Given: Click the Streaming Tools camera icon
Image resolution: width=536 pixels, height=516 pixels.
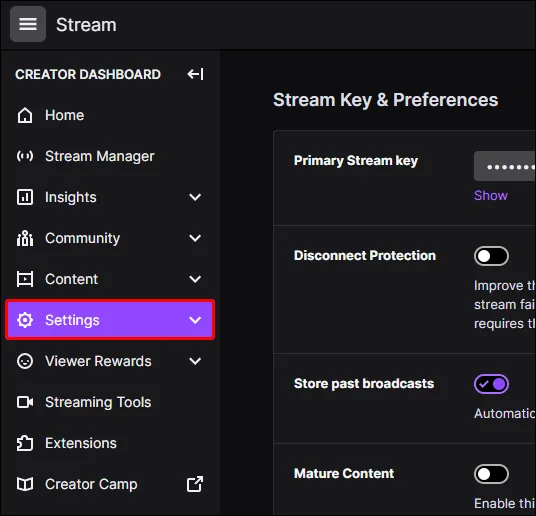Looking at the screenshot, I should [25, 402].
